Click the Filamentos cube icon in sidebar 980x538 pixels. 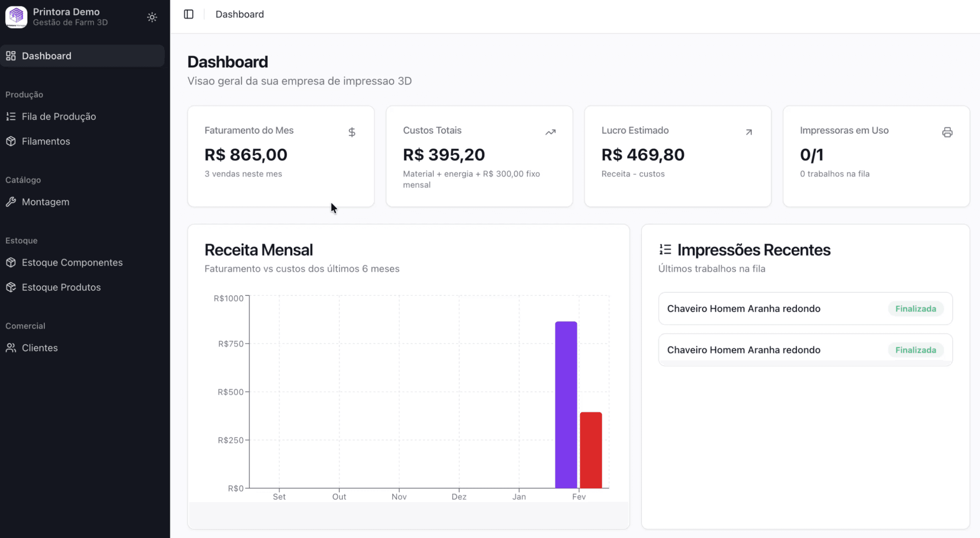pos(11,141)
